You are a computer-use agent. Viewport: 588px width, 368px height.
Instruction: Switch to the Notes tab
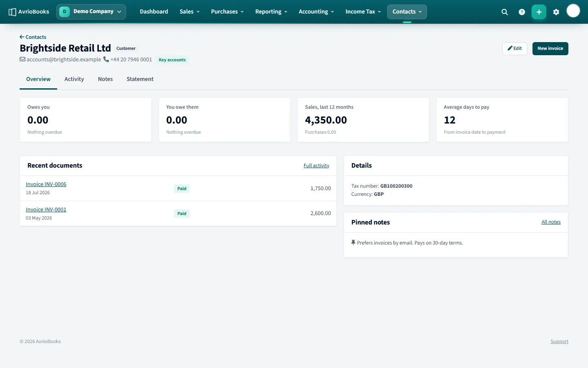[x=105, y=79]
